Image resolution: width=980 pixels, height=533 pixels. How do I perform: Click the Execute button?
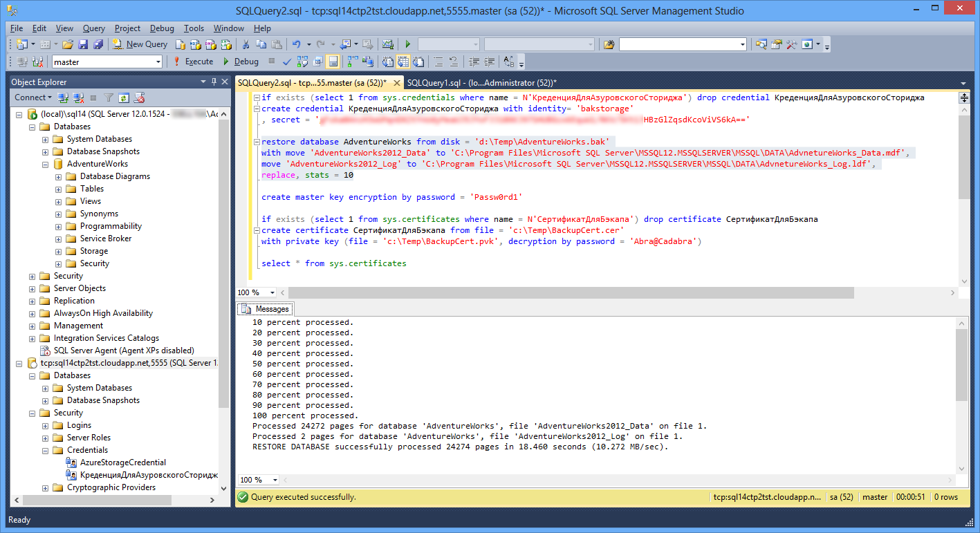click(193, 62)
